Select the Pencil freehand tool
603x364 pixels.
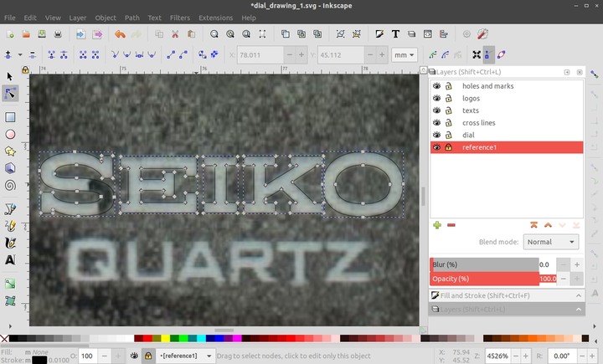[x=10, y=226]
